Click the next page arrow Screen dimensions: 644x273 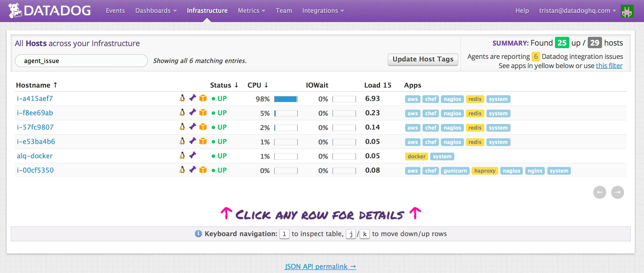[x=618, y=192]
